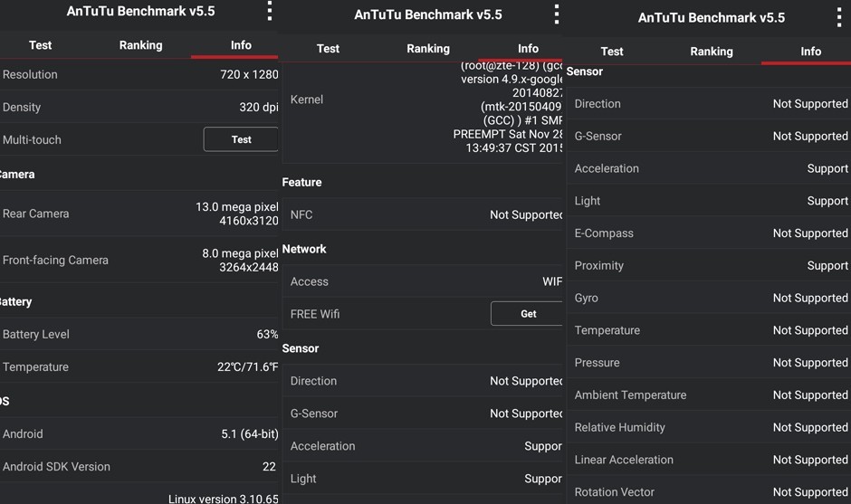Viewport: 851px width, 504px height.
Task: Select the E-Compass sensor row
Action: click(710, 233)
